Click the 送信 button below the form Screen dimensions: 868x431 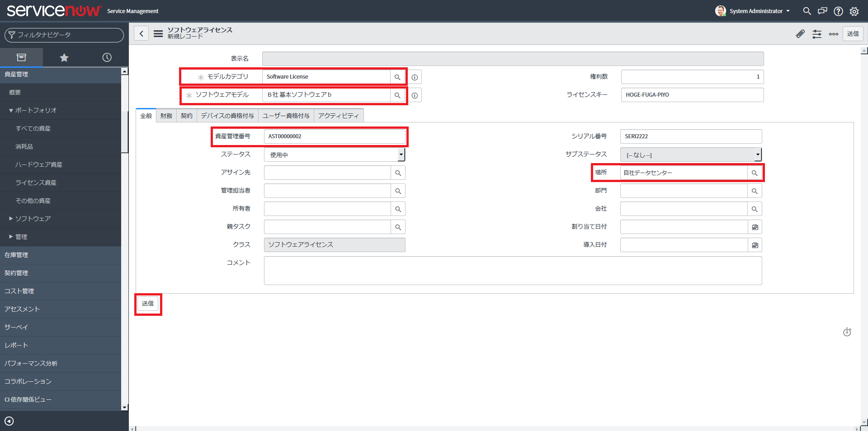[148, 304]
